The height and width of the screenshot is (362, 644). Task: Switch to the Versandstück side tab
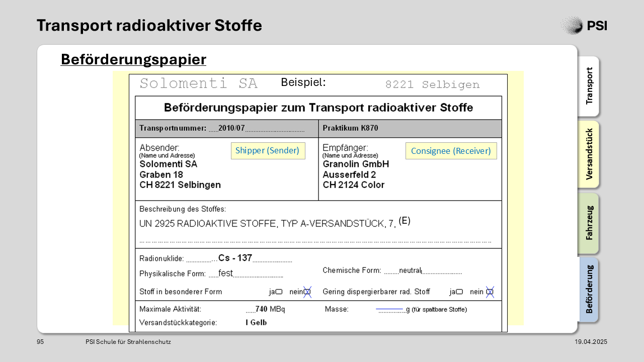pos(589,154)
